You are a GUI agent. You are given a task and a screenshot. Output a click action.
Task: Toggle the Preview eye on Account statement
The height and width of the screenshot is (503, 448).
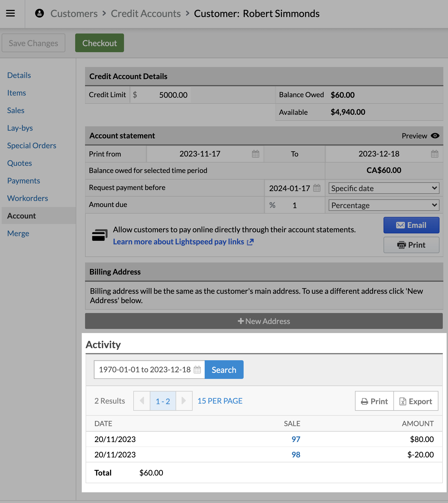point(435,136)
